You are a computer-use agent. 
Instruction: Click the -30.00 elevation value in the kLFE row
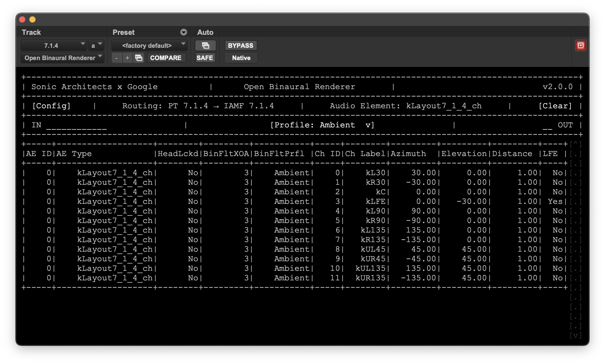(x=472, y=201)
